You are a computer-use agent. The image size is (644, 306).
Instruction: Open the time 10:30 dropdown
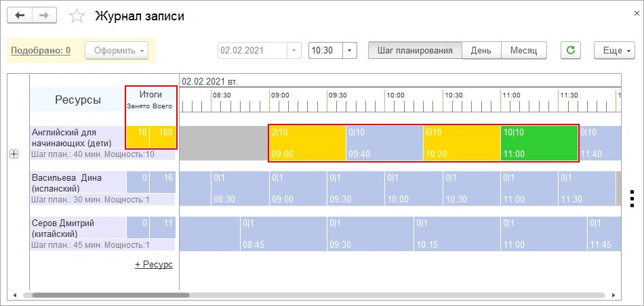(350, 50)
